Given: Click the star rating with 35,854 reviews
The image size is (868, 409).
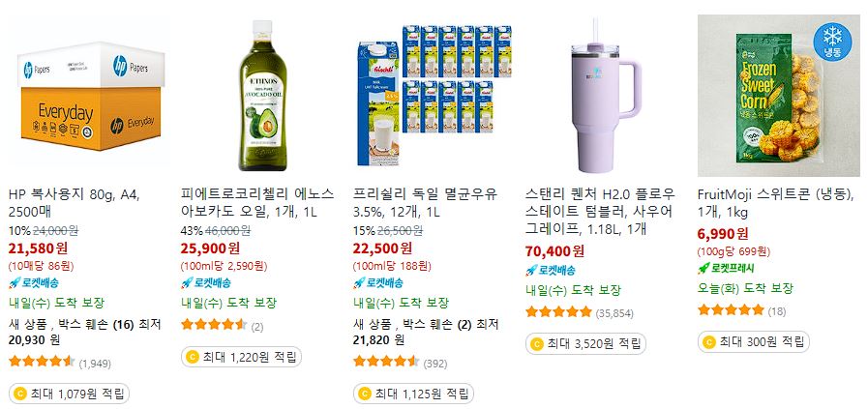Looking at the screenshot, I should (x=558, y=311).
